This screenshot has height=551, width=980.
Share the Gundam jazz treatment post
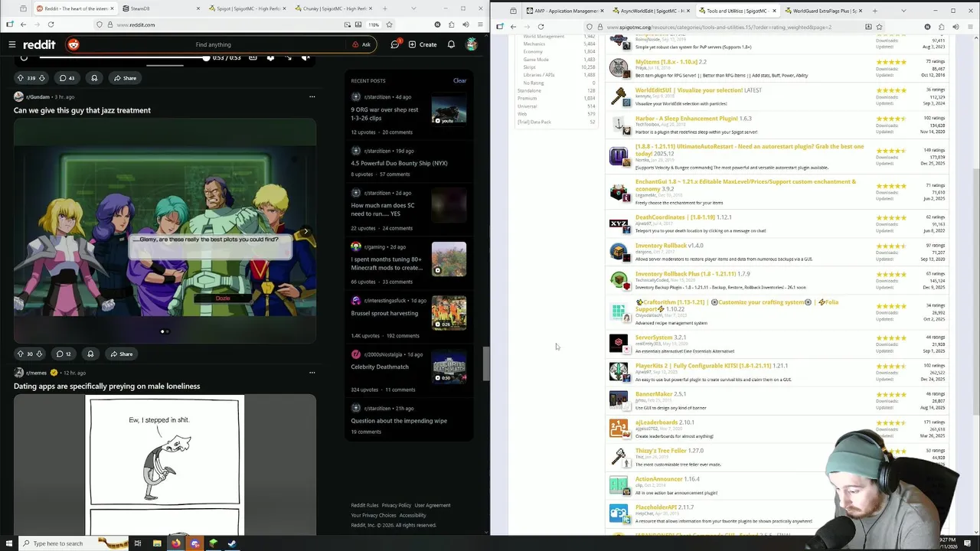(x=121, y=354)
